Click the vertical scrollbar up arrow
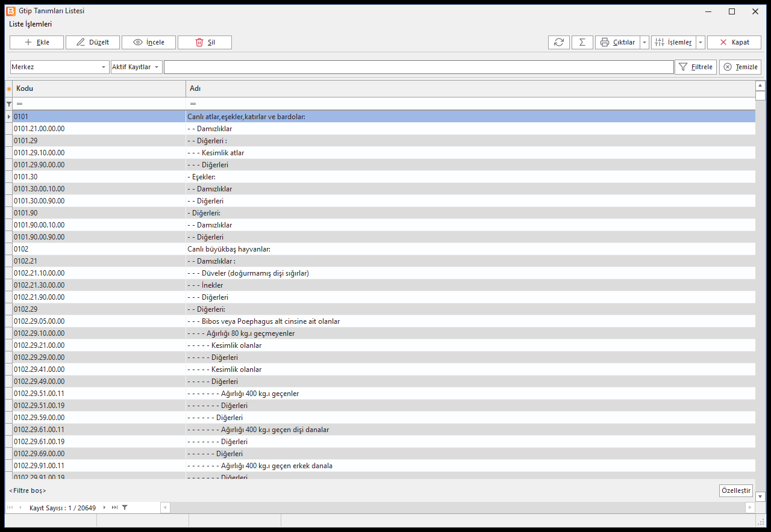 [x=760, y=85]
